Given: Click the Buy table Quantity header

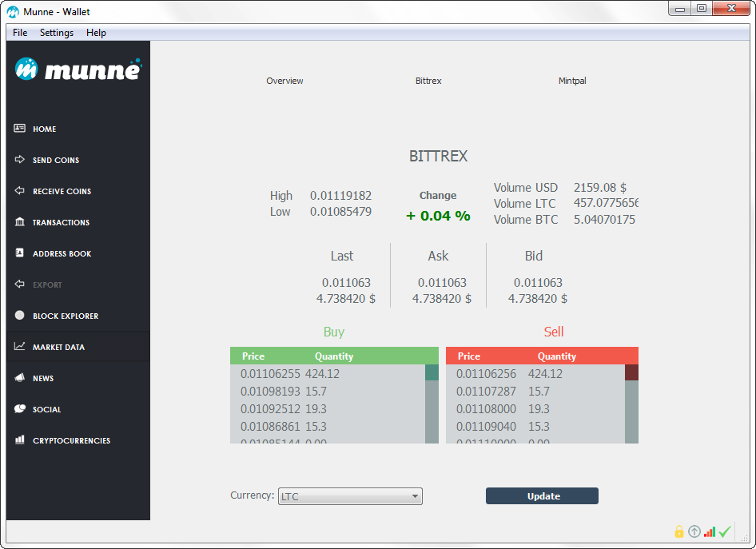Looking at the screenshot, I should click(334, 356).
